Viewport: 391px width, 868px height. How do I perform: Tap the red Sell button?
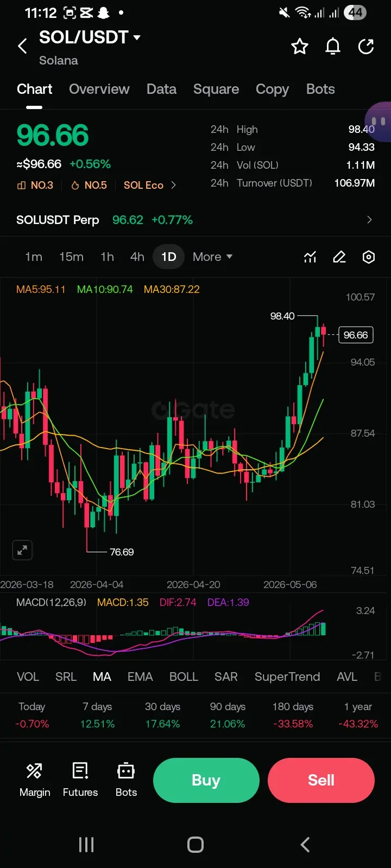point(321,780)
